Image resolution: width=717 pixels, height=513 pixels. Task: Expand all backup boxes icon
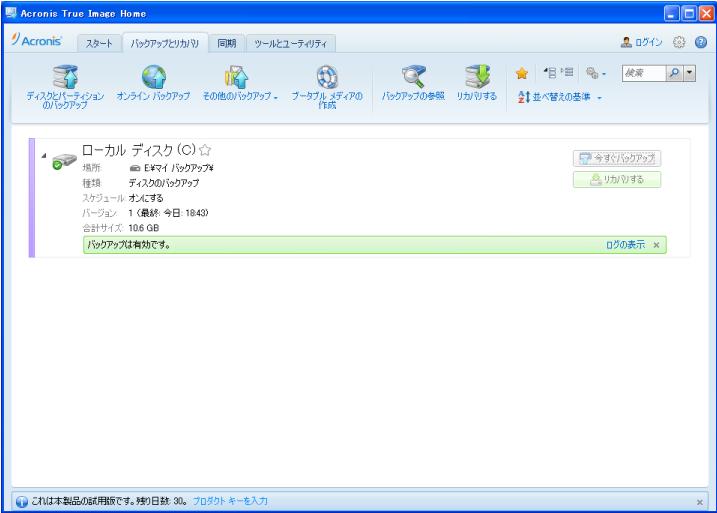tap(567, 72)
